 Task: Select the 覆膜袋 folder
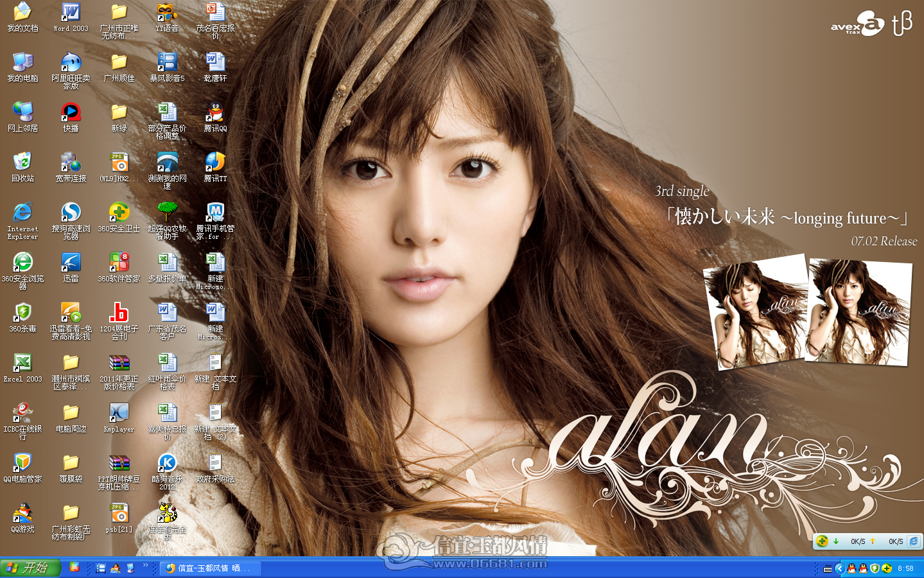point(71,469)
